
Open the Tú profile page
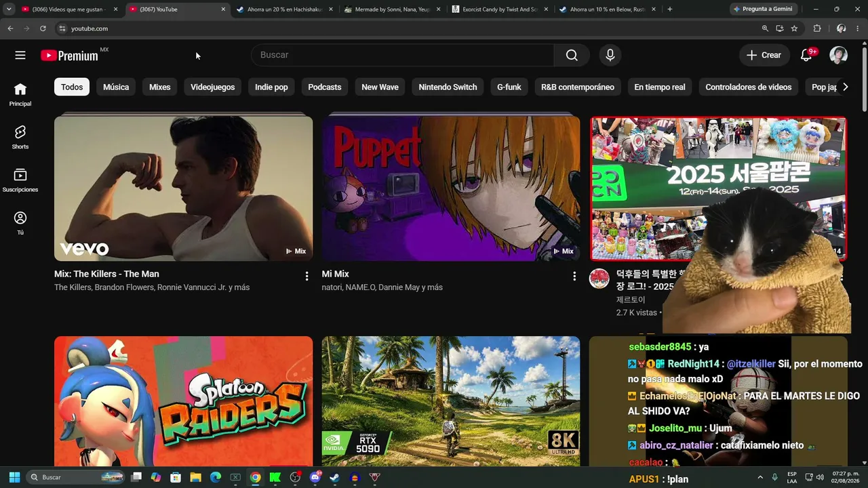coord(20,222)
